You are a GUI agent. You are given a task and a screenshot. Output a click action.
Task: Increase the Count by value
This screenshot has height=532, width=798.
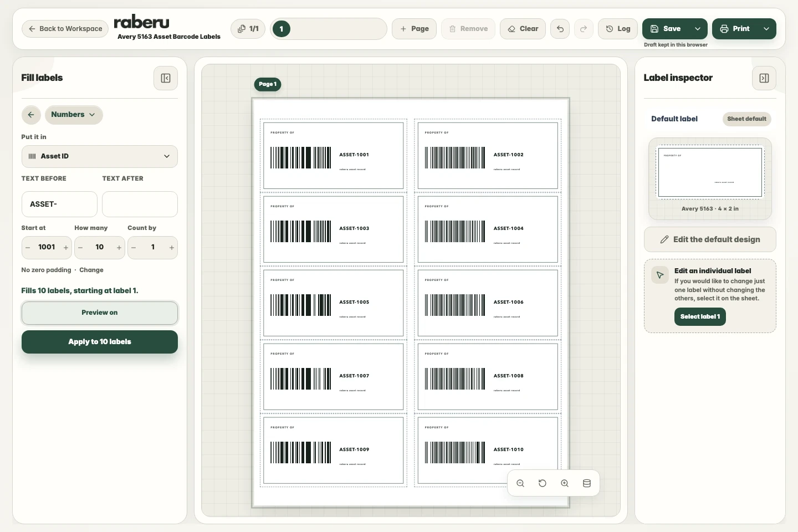point(172,248)
